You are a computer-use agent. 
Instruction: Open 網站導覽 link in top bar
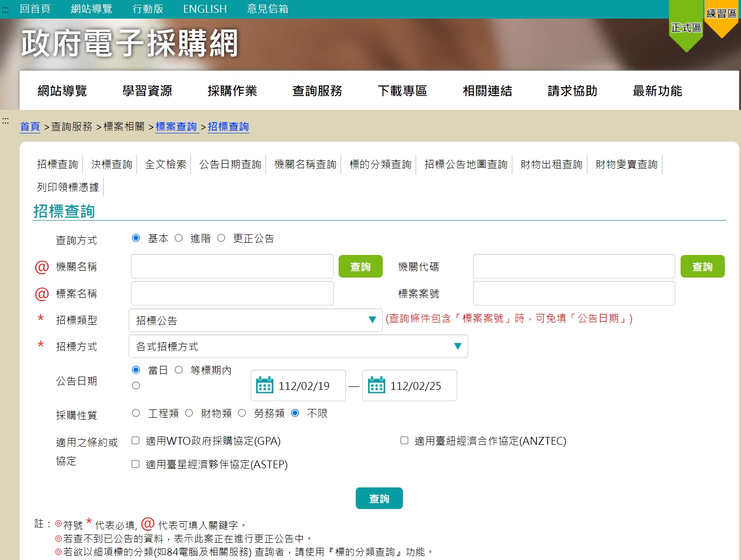(x=92, y=9)
